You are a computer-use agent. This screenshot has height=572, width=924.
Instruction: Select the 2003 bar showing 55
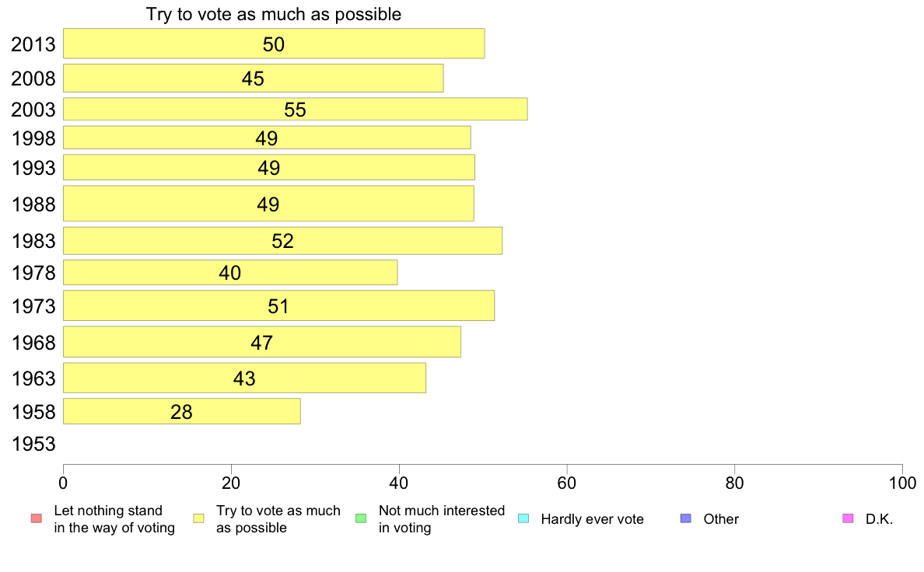[296, 109]
